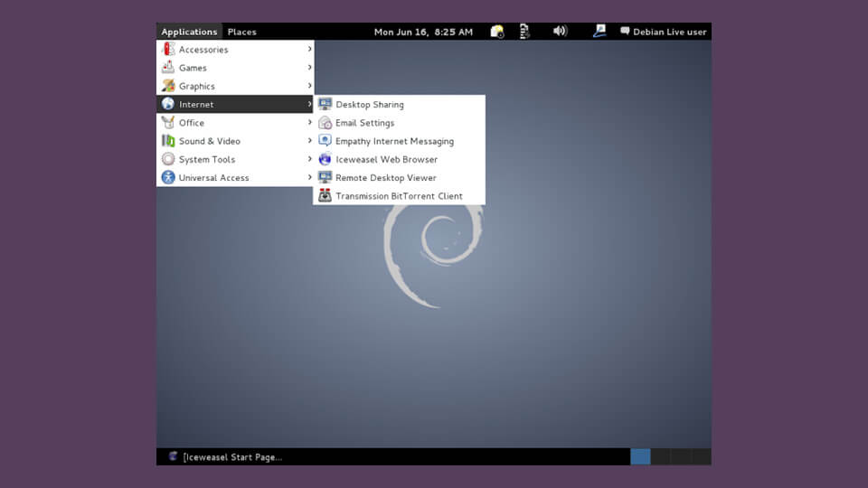Select Accessories menu entry
868x488 pixels.
pos(235,49)
